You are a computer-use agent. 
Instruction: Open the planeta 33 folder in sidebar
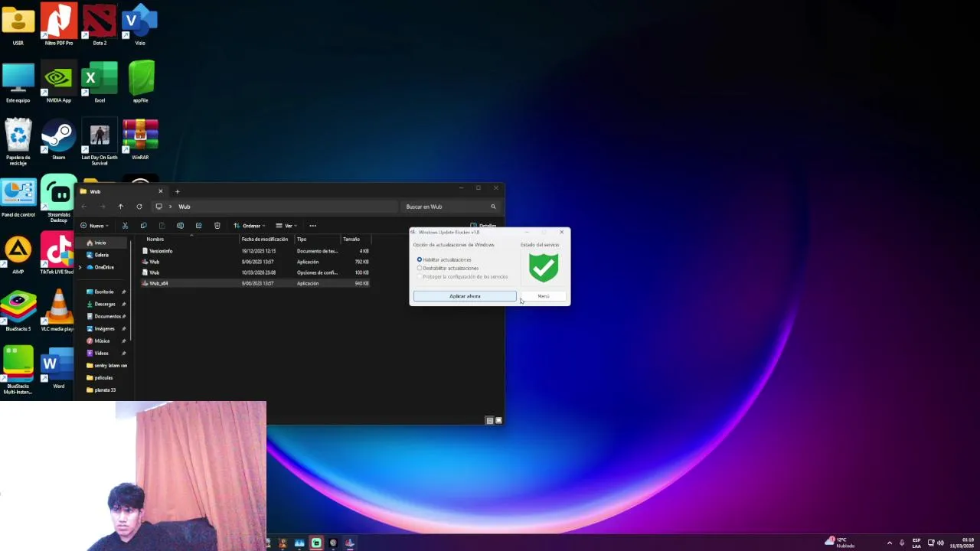coord(105,390)
